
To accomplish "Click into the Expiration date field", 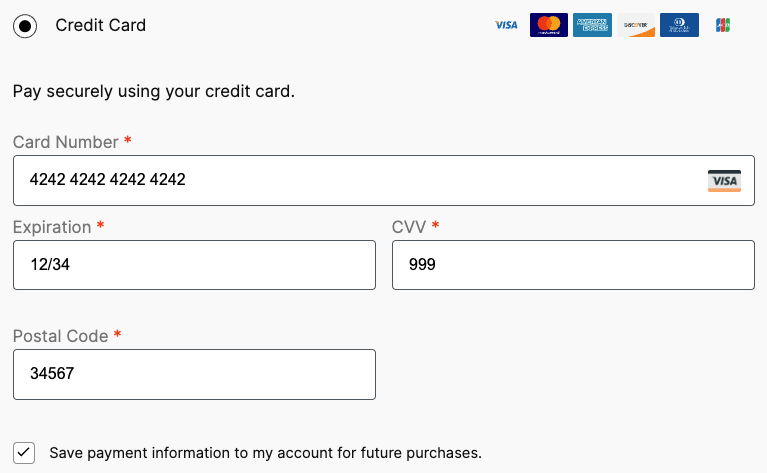I will pyautogui.click(x=194, y=265).
